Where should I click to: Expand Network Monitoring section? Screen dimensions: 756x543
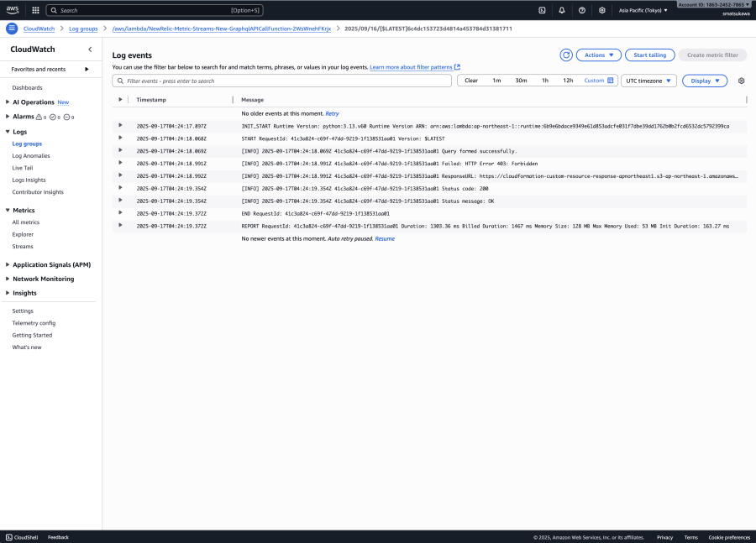click(8, 279)
